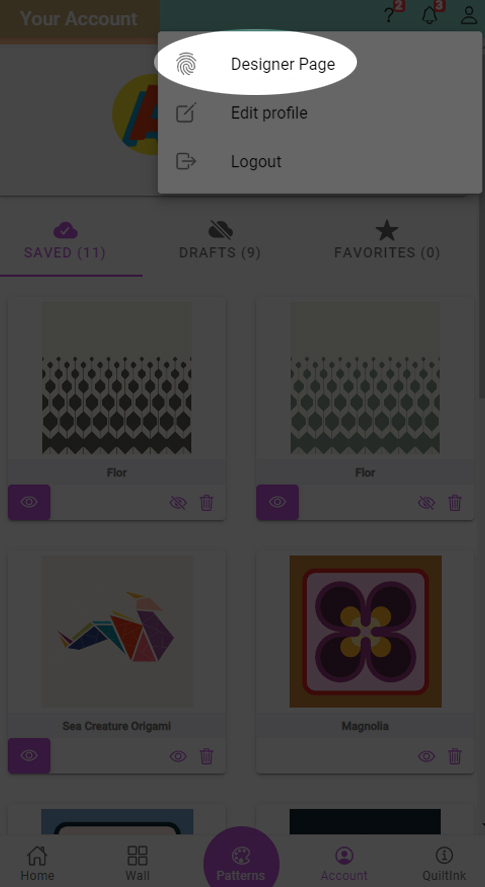Click trash icon on Sea Creature Origami

[207, 756]
